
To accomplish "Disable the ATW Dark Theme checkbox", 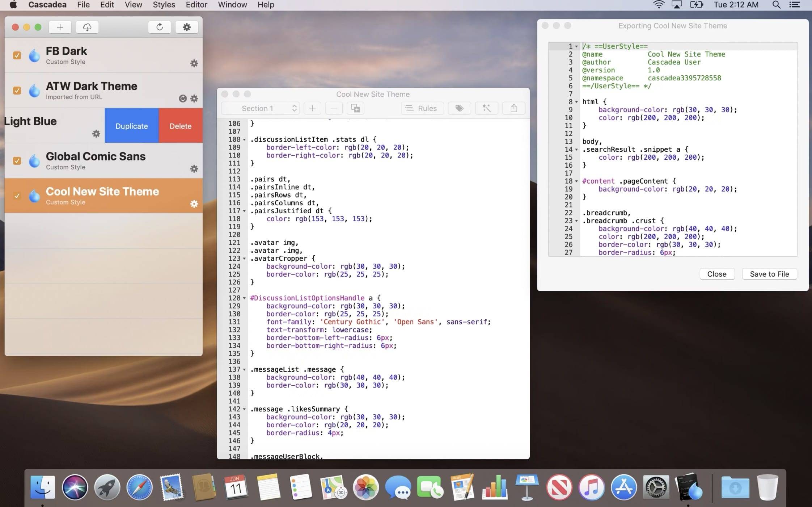I will pyautogui.click(x=17, y=91).
